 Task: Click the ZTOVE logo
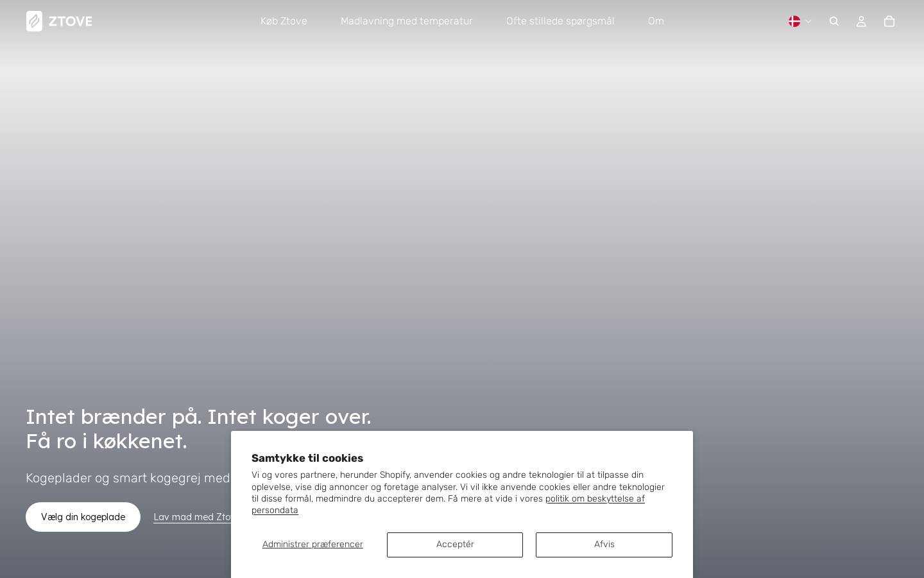click(x=59, y=21)
